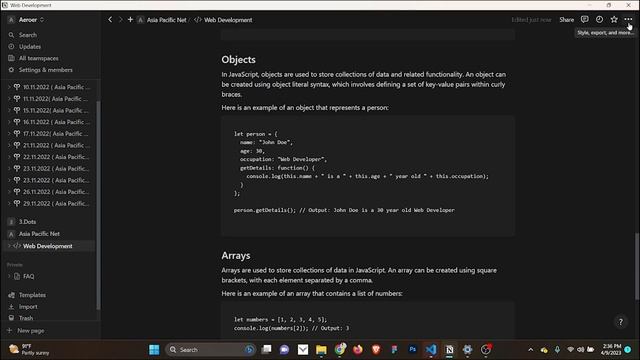Expand the Web Development page toggle

(x=9, y=246)
